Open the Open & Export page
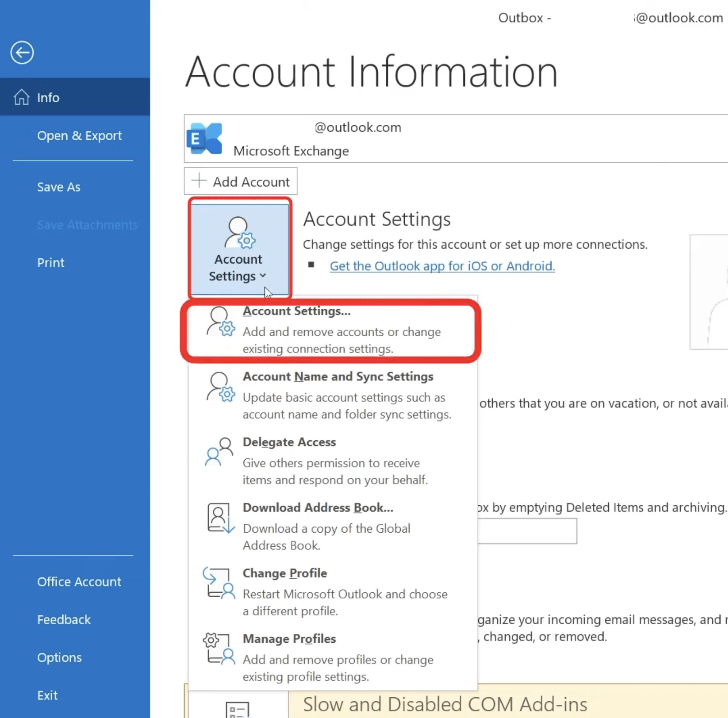728x718 pixels. click(79, 135)
